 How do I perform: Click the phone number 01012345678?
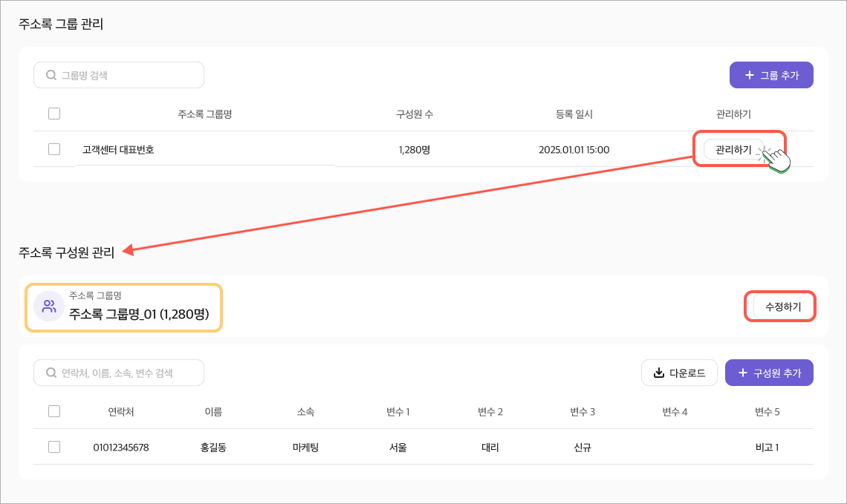click(x=121, y=448)
